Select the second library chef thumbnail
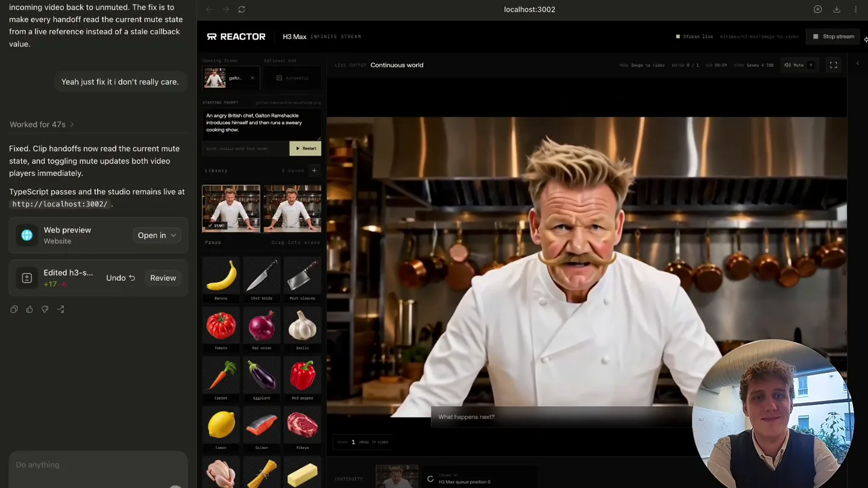 point(292,208)
